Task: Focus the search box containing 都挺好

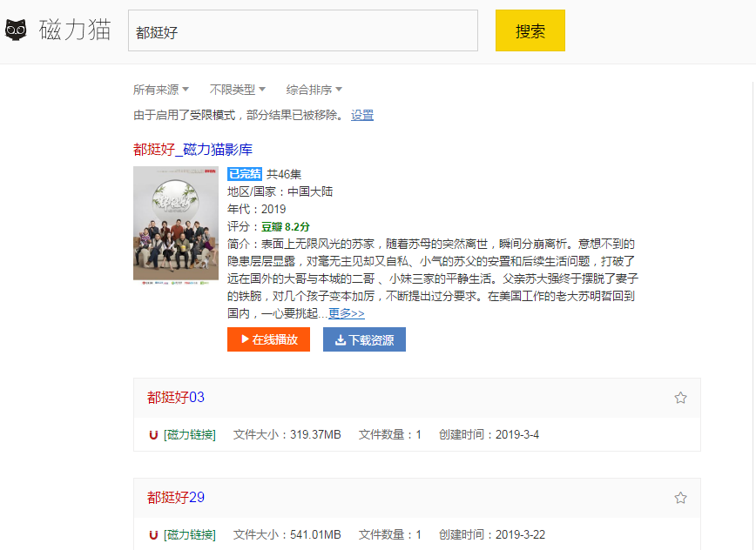Action: coord(303,30)
